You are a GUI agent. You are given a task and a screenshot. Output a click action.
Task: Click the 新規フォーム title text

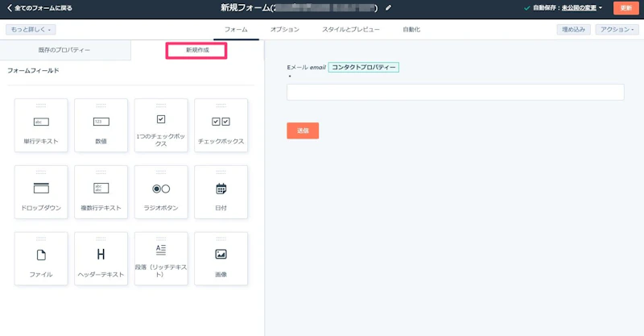pos(246,8)
